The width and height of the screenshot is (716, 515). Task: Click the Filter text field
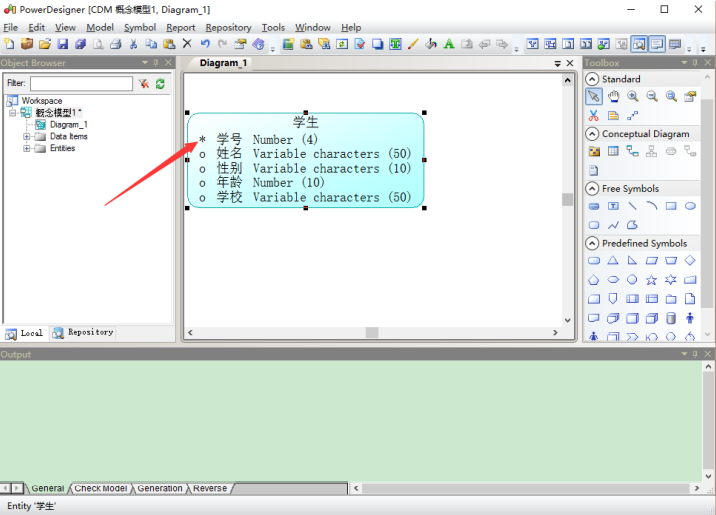pyautogui.click(x=80, y=84)
